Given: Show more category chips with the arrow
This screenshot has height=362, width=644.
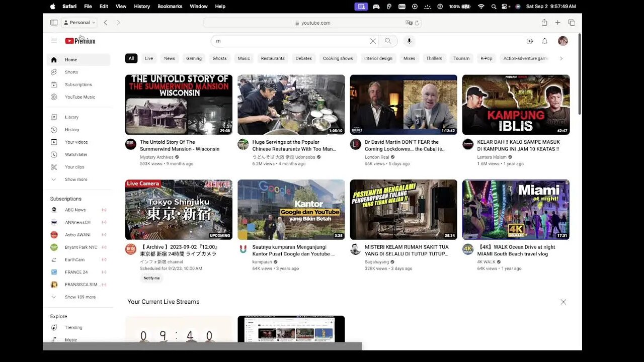Looking at the screenshot, I should pos(561,58).
